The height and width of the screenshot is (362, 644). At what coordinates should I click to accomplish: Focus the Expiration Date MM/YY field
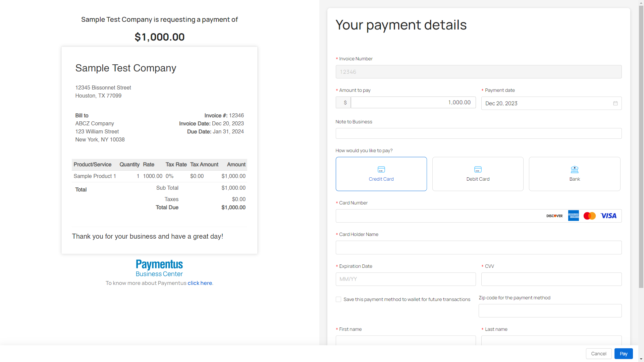tap(406, 279)
